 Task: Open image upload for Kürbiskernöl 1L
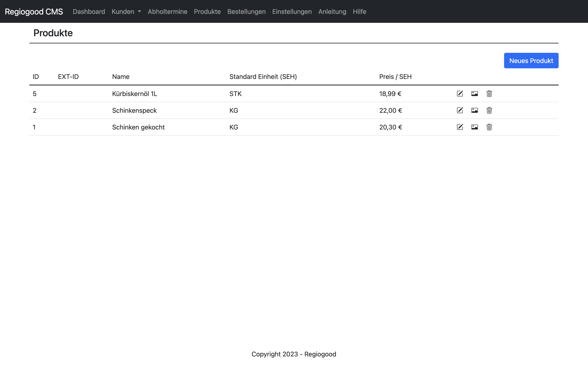474,94
